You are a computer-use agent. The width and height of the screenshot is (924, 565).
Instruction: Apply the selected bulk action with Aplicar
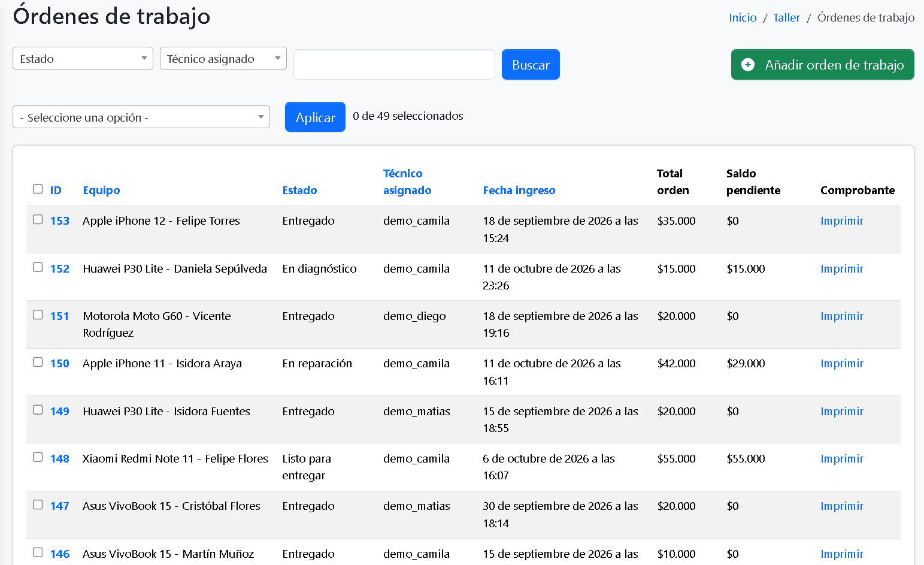(x=315, y=117)
